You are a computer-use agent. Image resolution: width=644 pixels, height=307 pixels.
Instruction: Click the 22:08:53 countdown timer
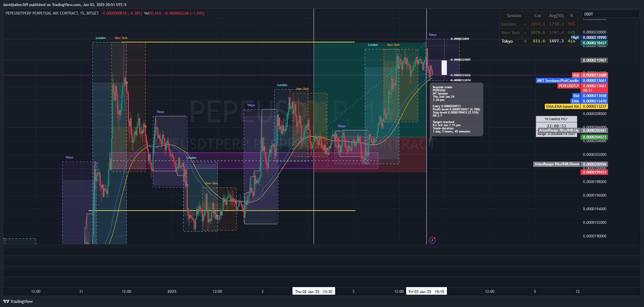pos(556,126)
